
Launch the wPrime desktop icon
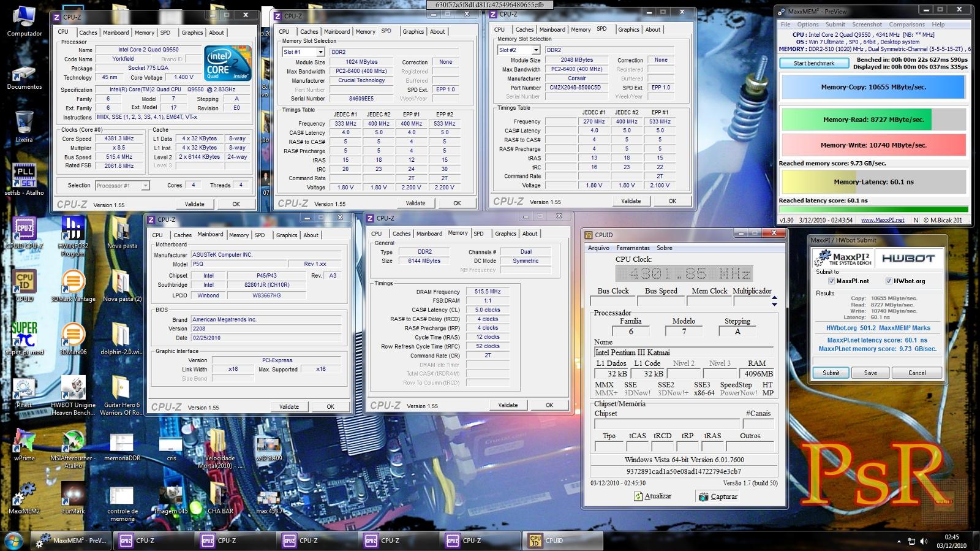(x=24, y=445)
